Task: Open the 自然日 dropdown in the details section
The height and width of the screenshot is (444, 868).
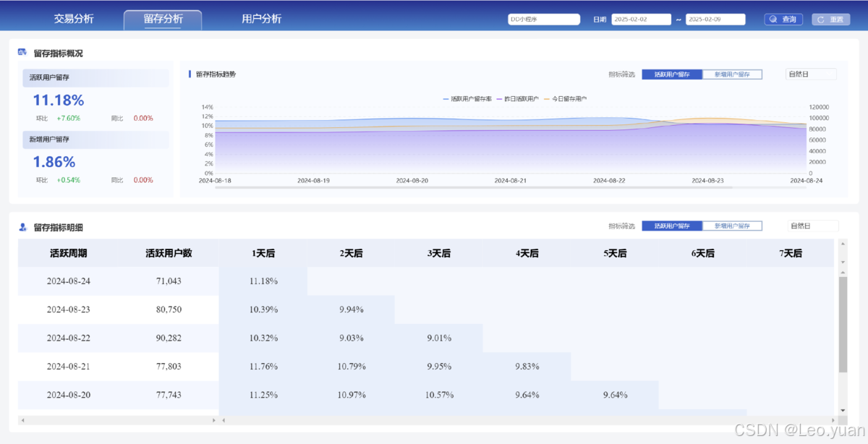Action: click(x=812, y=226)
